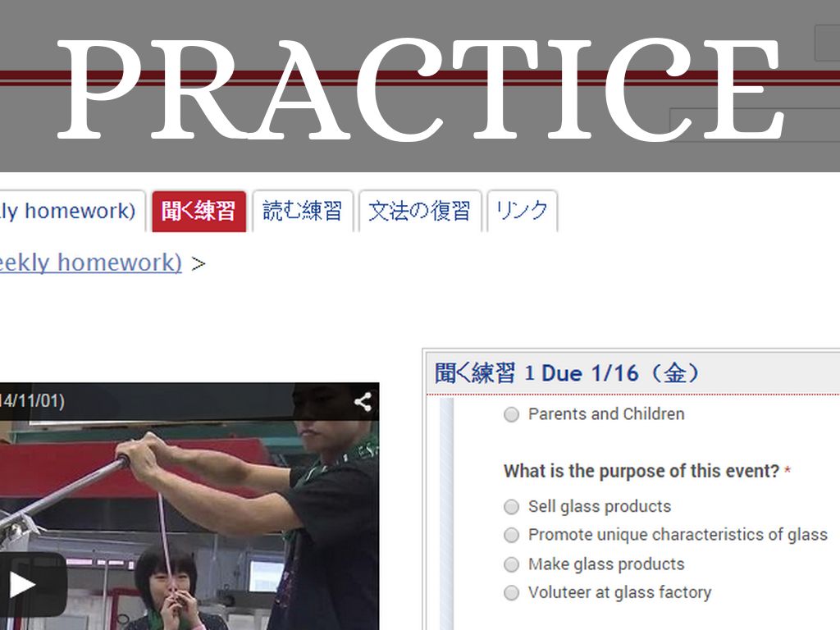Click the quiz form's left scroll strip
840x630 pixels.
[x=446, y=514]
